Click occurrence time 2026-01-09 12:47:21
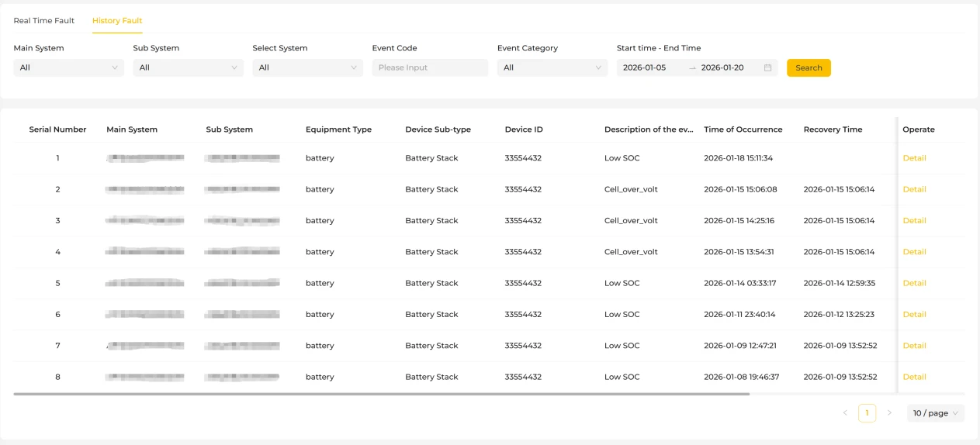This screenshot has height=445, width=980. (739, 346)
